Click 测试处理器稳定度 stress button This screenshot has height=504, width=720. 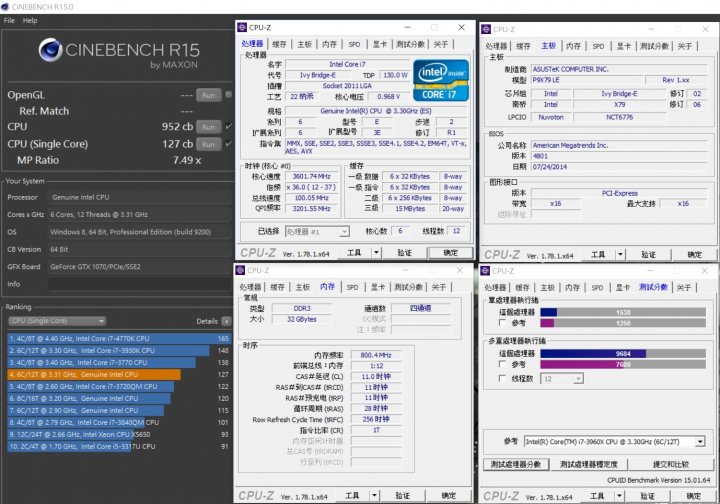coord(589,464)
